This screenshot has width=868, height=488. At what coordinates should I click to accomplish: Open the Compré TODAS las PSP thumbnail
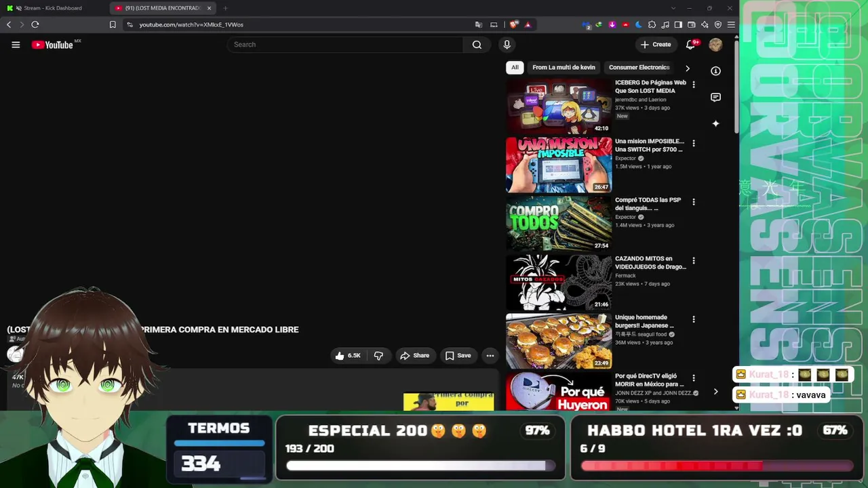coord(559,224)
